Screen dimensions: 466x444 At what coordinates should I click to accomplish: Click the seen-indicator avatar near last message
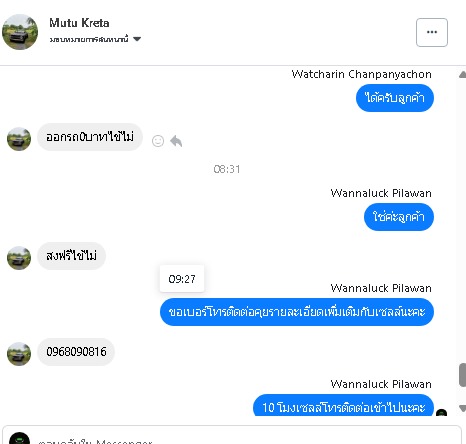pos(441,413)
